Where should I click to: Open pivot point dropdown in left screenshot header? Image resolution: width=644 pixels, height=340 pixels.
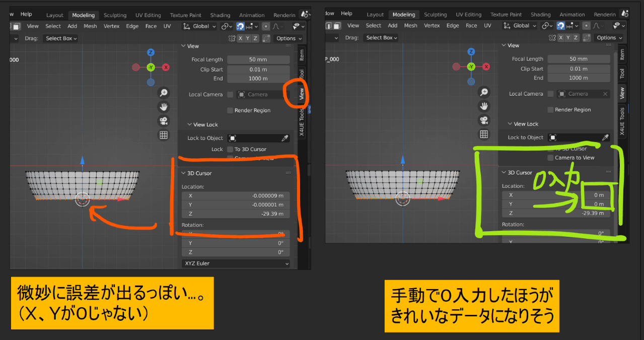pyautogui.click(x=227, y=26)
